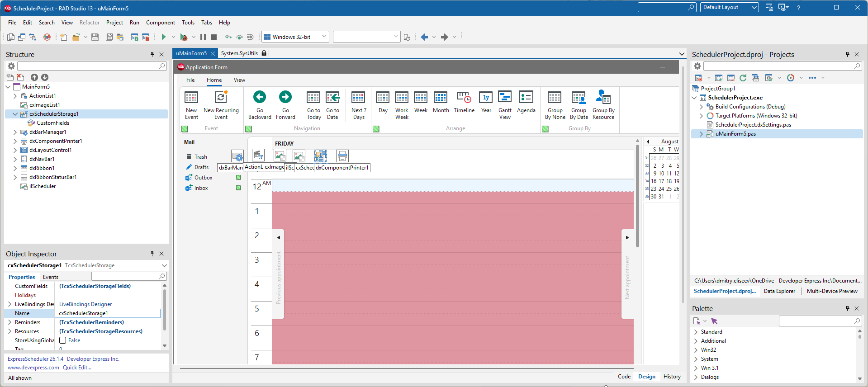Click the Palette search field
The height and width of the screenshot is (387, 868).
pyautogui.click(x=820, y=321)
